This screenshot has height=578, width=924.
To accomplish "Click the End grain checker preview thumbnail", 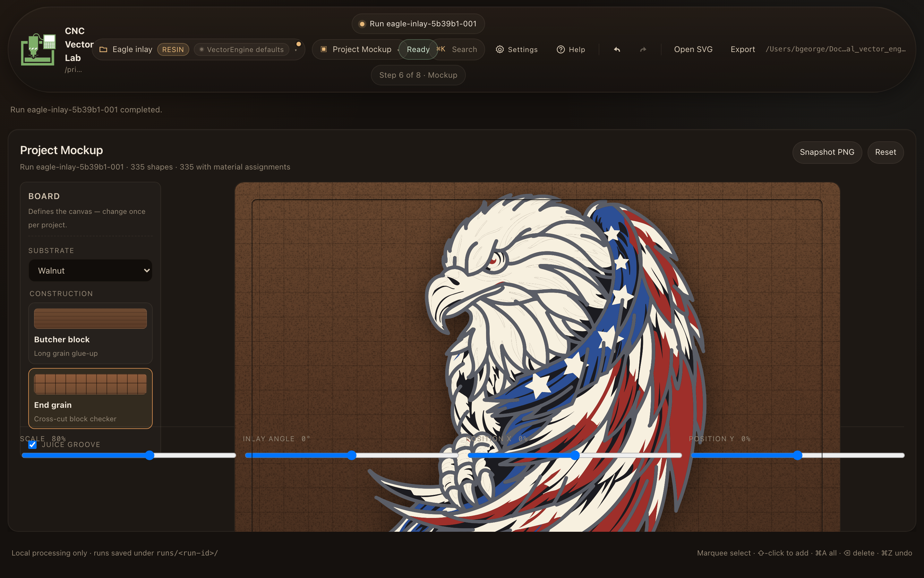I will 90,384.
